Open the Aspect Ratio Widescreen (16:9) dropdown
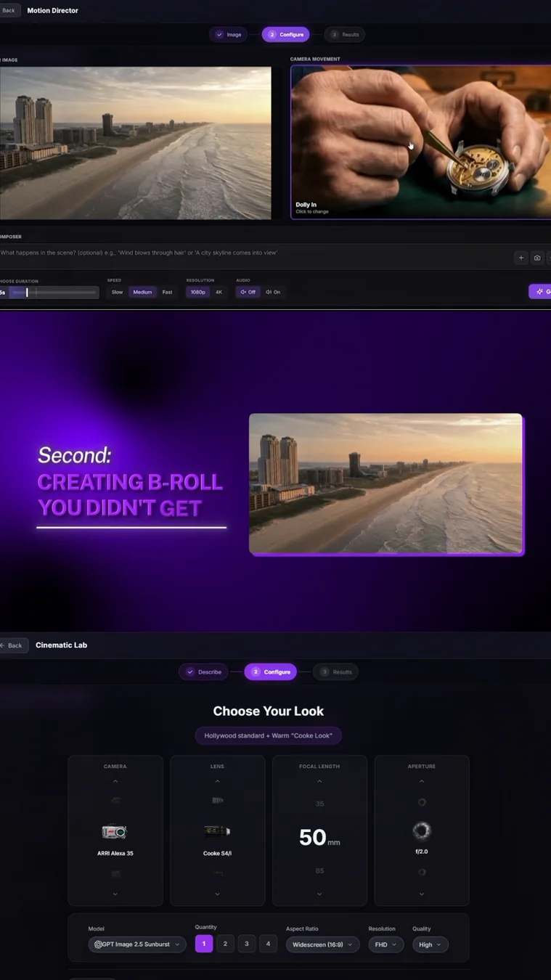The width and height of the screenshot is (551, 980). point(322,944)
